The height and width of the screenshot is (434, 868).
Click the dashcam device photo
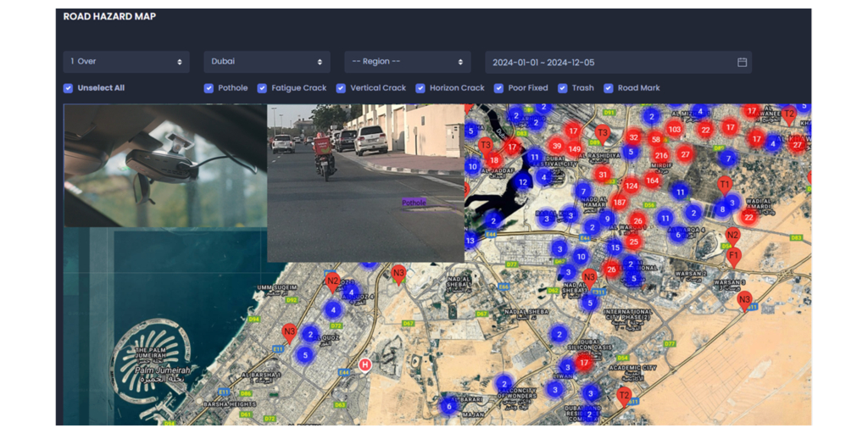[x=165, y=165]
